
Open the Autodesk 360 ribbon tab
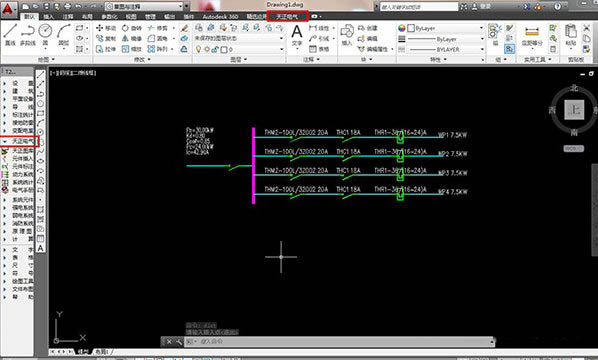220,16
